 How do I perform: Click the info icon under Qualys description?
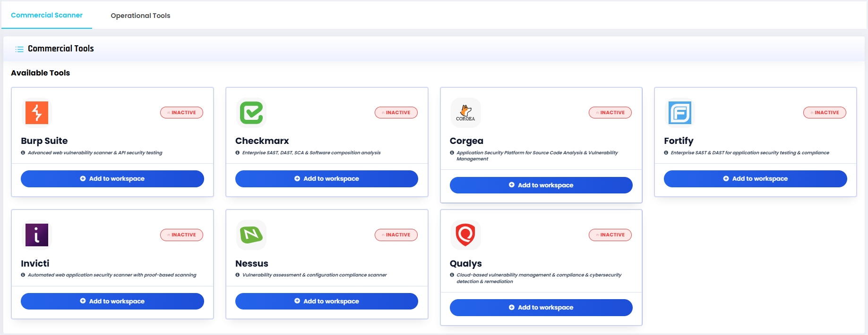click(452, 275)
